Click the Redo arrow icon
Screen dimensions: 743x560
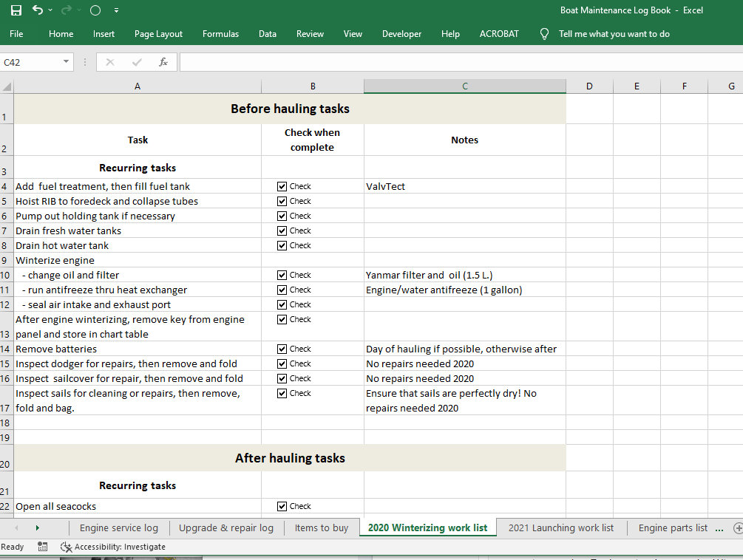pyautogui.click(x=67, y=10)
